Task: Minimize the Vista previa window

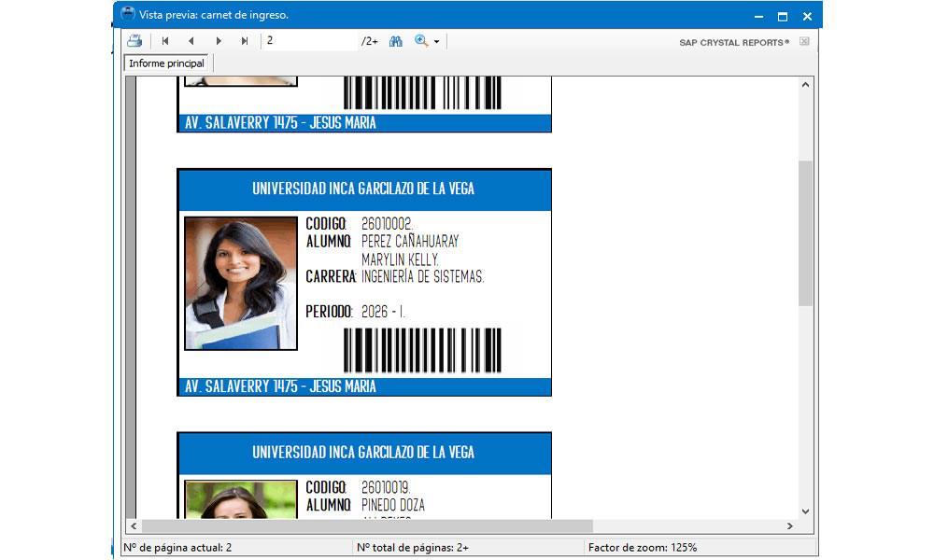Action: 758,16
